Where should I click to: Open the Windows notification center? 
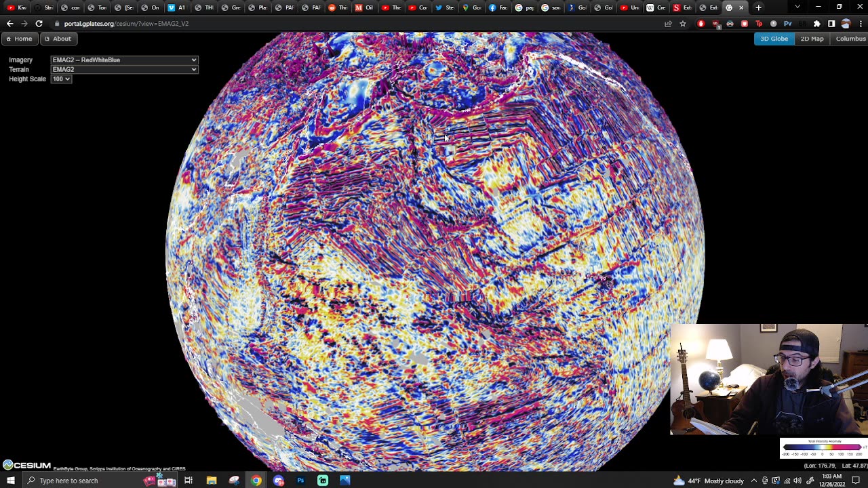(x=857, y=481)
